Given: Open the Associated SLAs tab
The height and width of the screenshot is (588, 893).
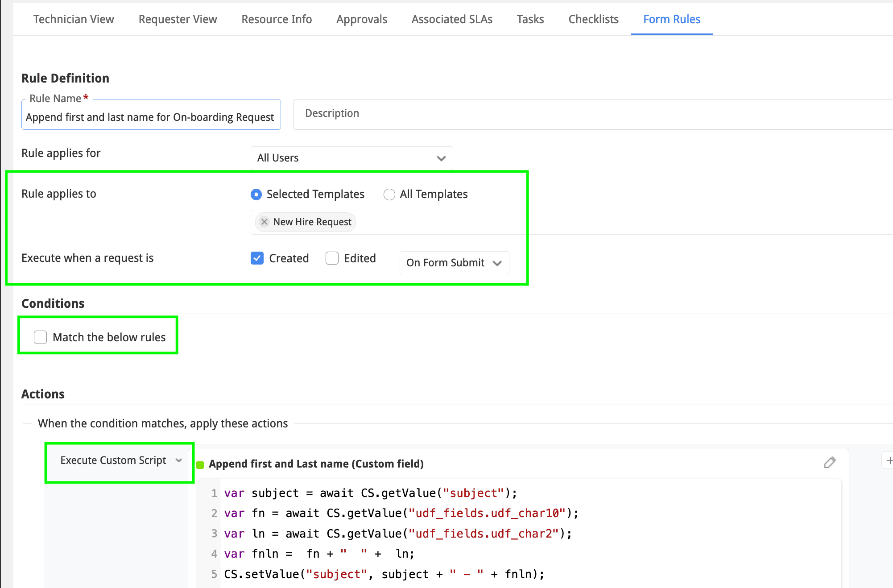Looking at the screenshot, I should coord(451,19).
